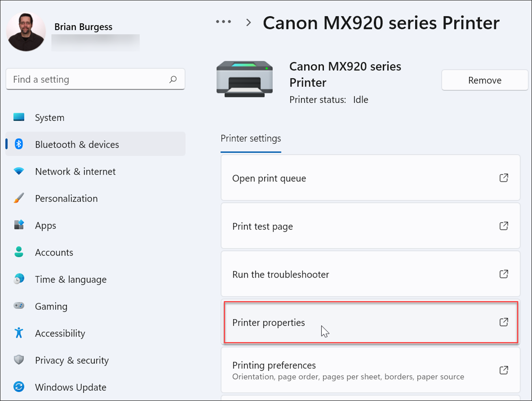Open Windows Update via the refresh icon

coord(19,387)
